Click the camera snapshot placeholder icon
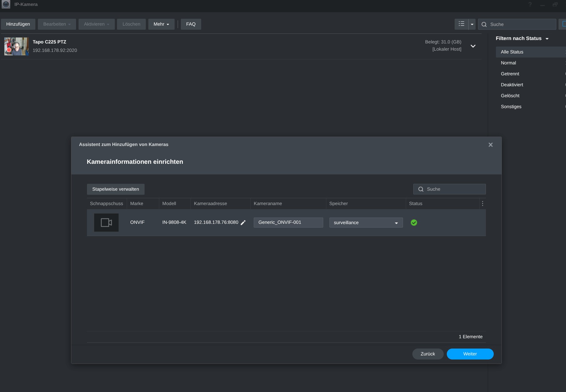 coord(106,223)
